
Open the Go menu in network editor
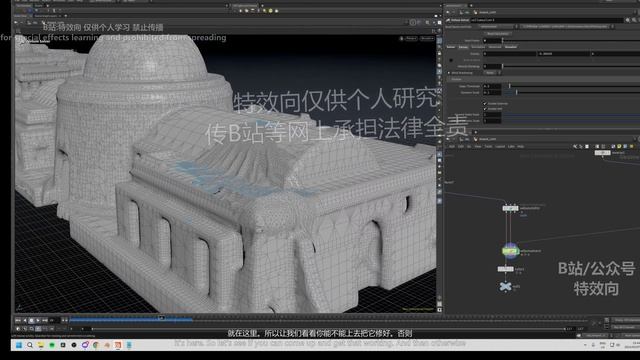click(469, 146)
